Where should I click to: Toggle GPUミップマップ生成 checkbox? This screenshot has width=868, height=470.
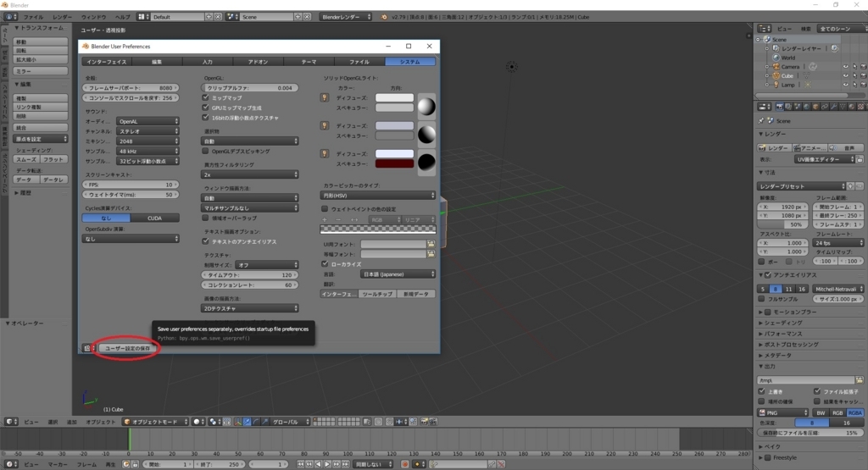pos(205,108)
